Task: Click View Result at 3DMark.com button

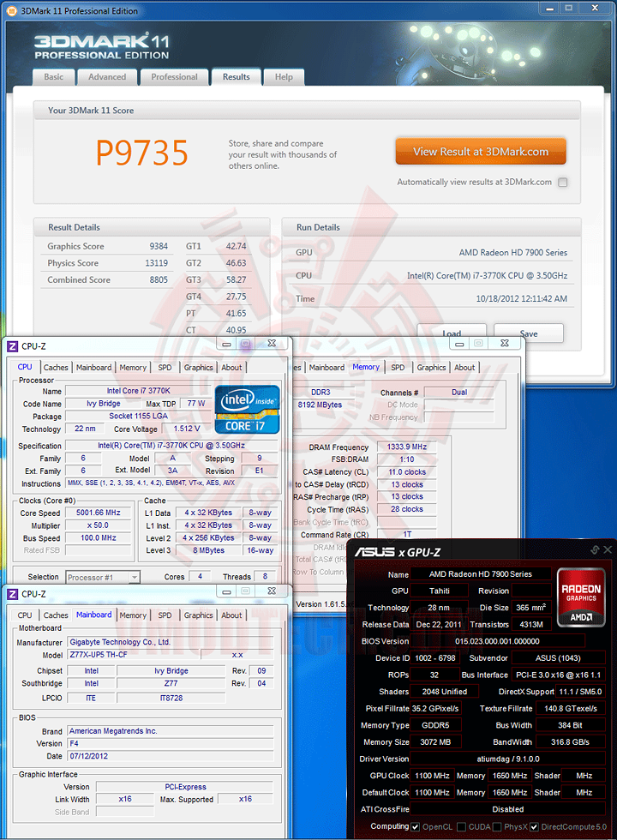Action: coord(481,152)
